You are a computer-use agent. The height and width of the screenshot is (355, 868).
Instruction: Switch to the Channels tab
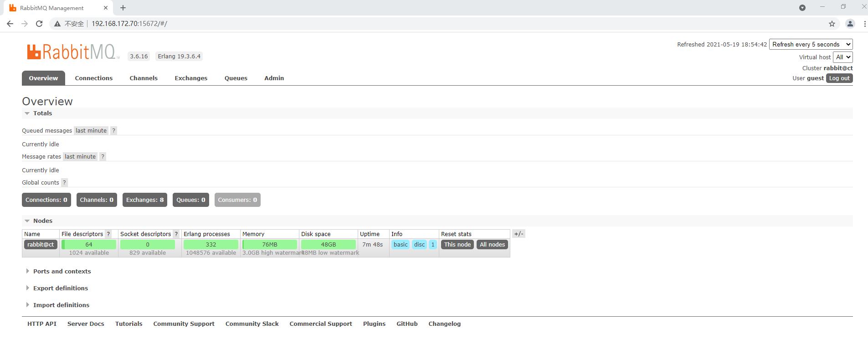click(144, 78)
